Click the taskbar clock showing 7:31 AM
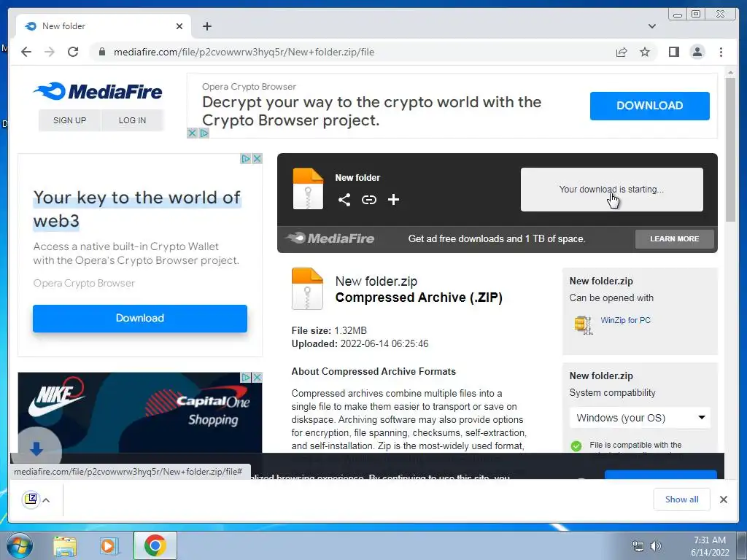 (709, 546)
